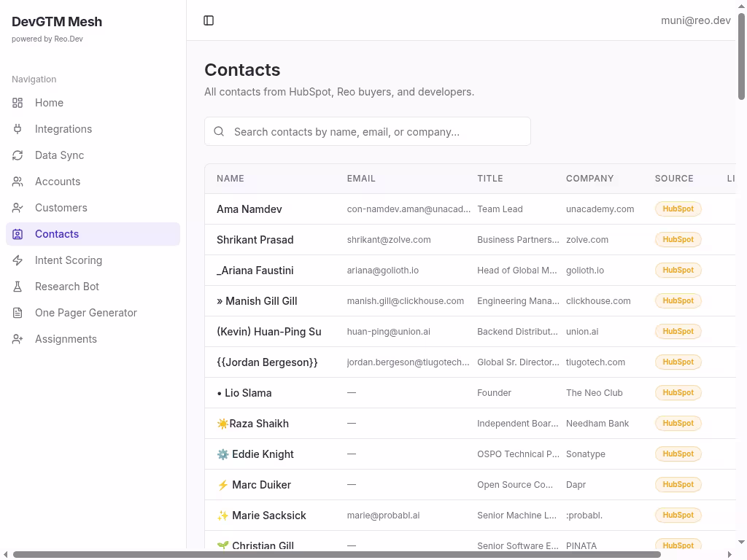Image resolution: width=747 pixels, height=560 pixels.
Task: Sort contacts using the NAME column header
Action: (x=231, y=178)
